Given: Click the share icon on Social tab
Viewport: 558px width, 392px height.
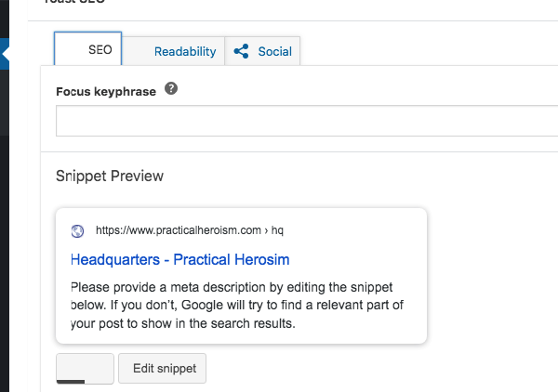Looking at the screenshot, I should click(x=242, y=51).
